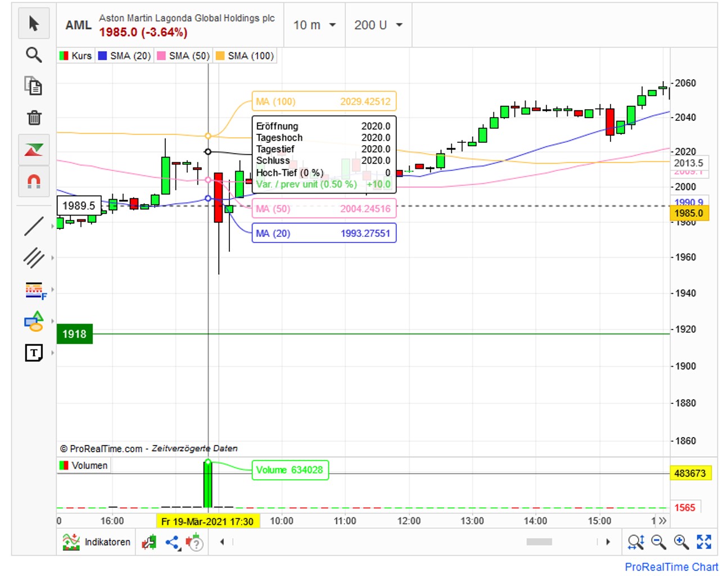Viewport: 728px width, 576px height.
Task: Click the scroll left arrow
Action: coord(222,542)
